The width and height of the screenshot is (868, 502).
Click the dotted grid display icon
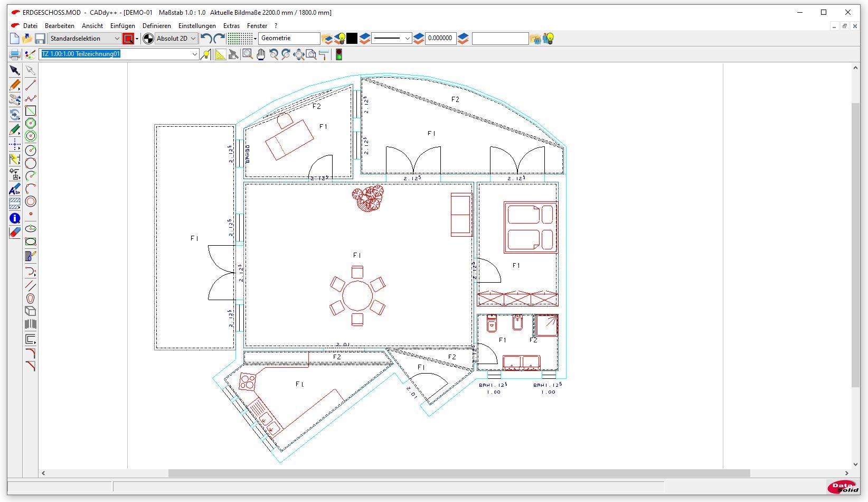tap(240, 39)
